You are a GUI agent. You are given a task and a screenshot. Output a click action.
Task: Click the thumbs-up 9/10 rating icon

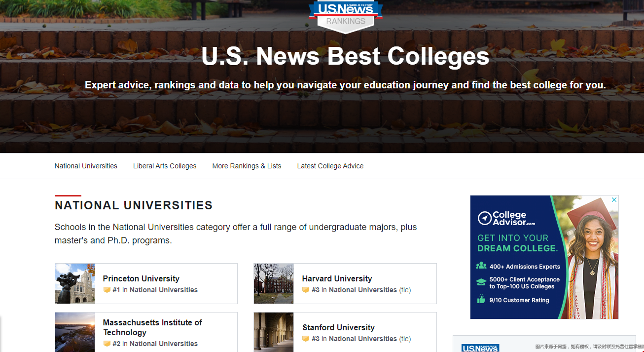point(481,299)
